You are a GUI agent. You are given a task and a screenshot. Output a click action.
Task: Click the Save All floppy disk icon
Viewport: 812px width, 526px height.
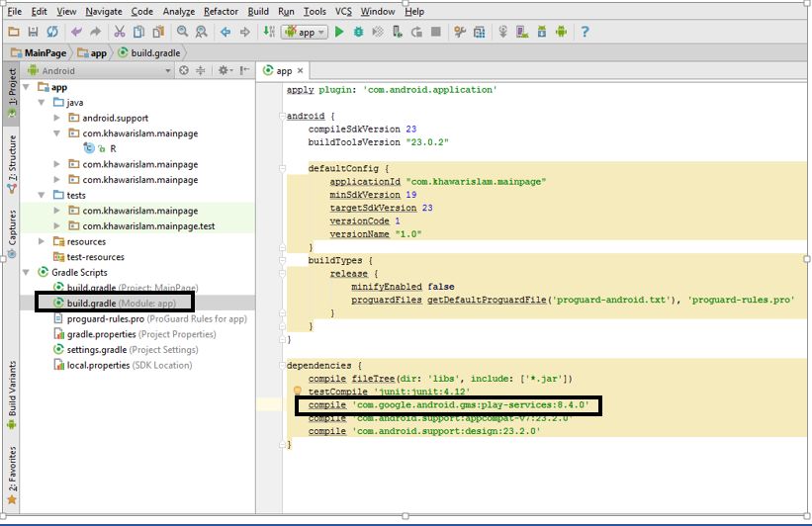33,32
